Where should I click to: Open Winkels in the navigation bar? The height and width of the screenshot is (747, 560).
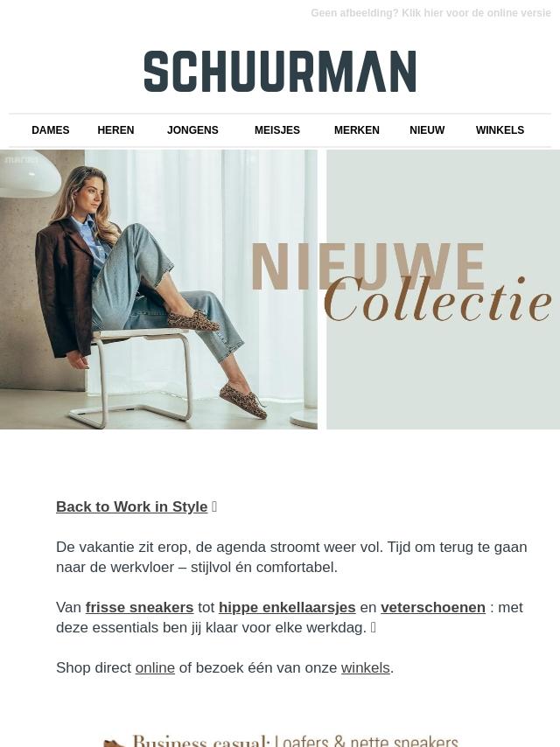pyautogui.click(x=500, y=130)
